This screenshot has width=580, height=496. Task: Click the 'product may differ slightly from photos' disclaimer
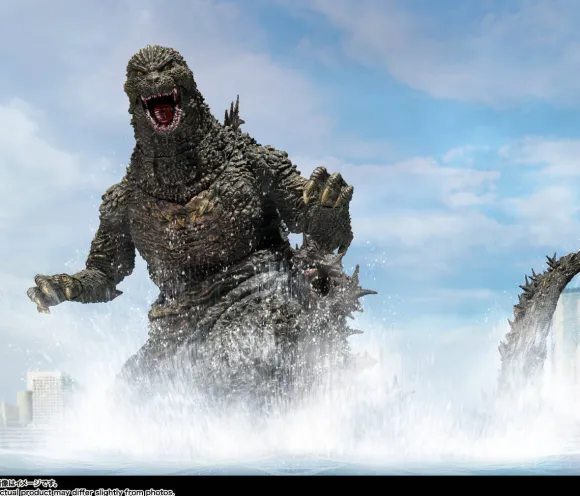tap(87, 492)
